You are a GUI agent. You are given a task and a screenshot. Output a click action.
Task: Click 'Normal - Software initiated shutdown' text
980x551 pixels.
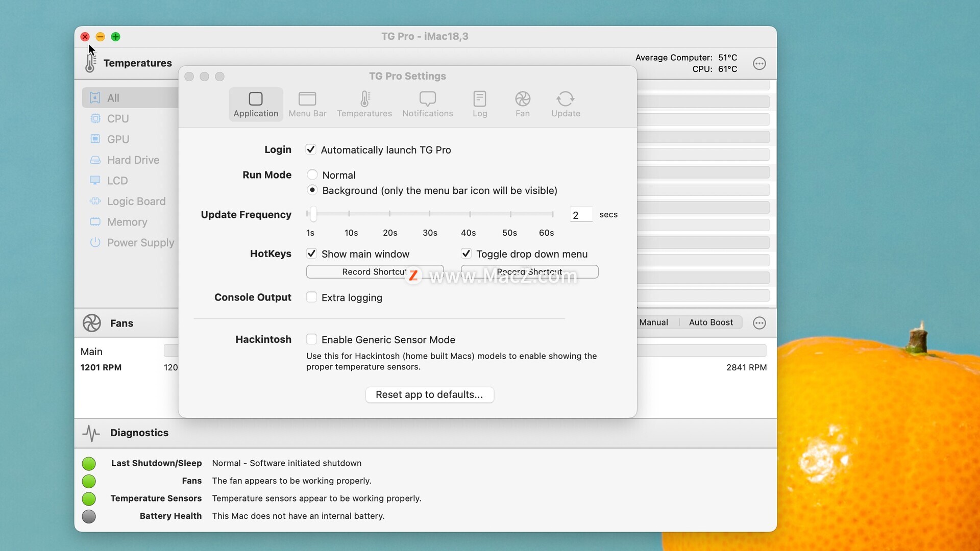coord(286,463)
